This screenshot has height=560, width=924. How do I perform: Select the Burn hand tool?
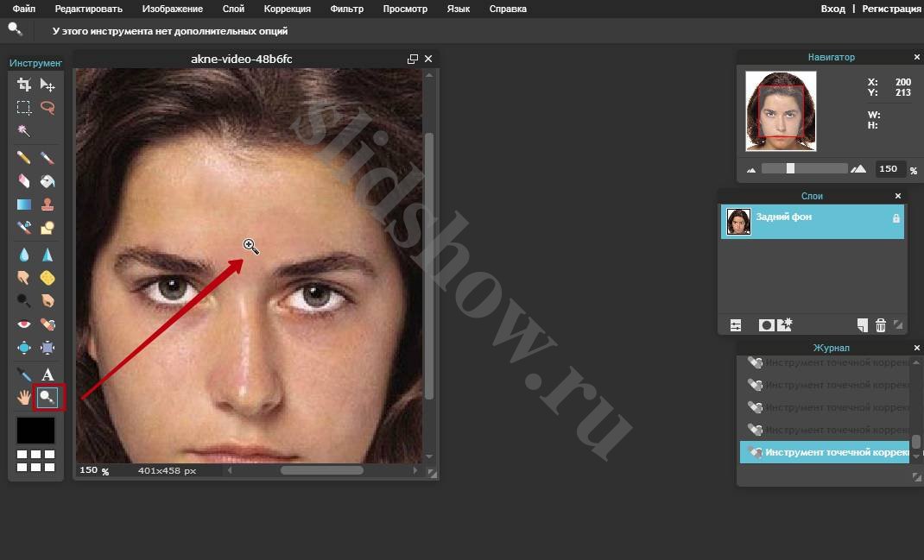(x=47, y=301)
